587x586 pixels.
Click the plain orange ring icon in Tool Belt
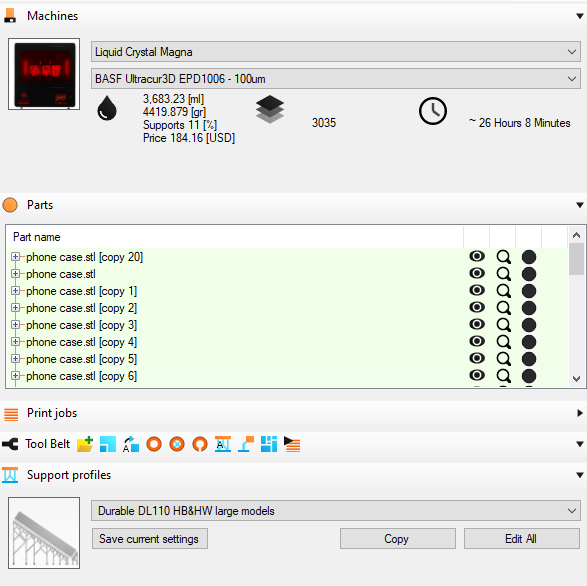pyautogui.click(x=154, y=444)
